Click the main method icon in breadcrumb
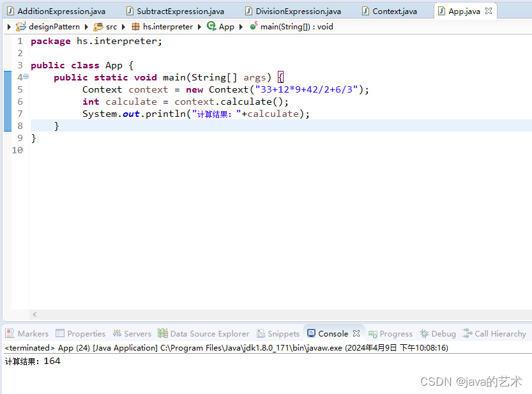 254,26
